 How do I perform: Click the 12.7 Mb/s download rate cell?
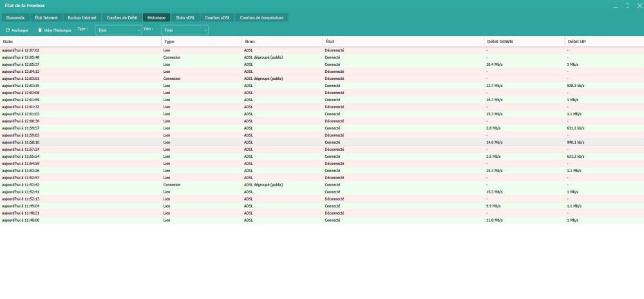click(x=494, y=86)
